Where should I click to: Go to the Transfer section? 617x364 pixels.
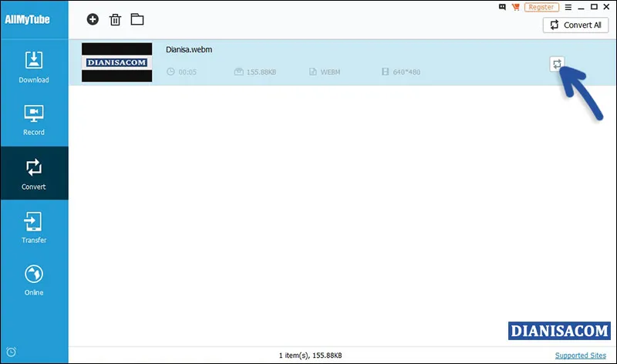coord(34,227)
